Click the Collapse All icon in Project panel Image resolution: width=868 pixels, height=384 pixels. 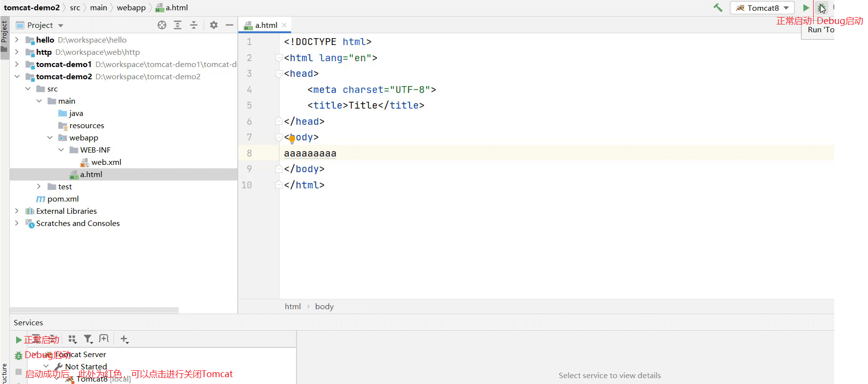(194, 25)
